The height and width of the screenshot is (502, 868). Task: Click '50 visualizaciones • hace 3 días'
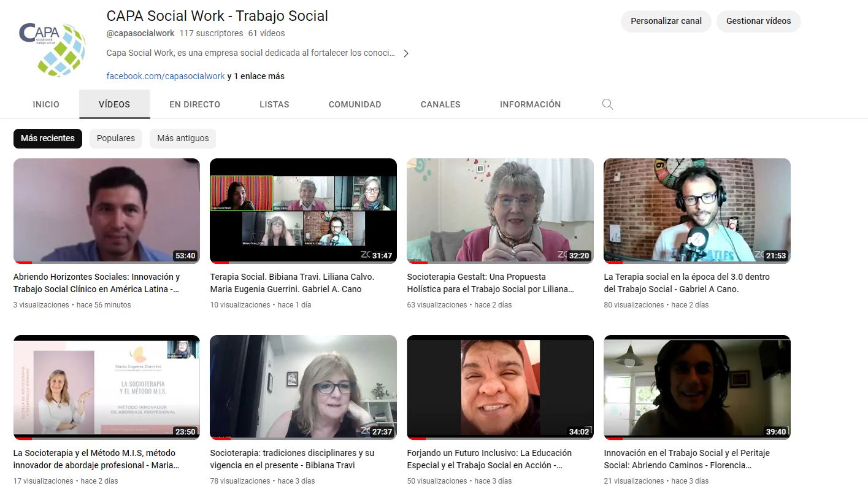(x=459, y=481)
